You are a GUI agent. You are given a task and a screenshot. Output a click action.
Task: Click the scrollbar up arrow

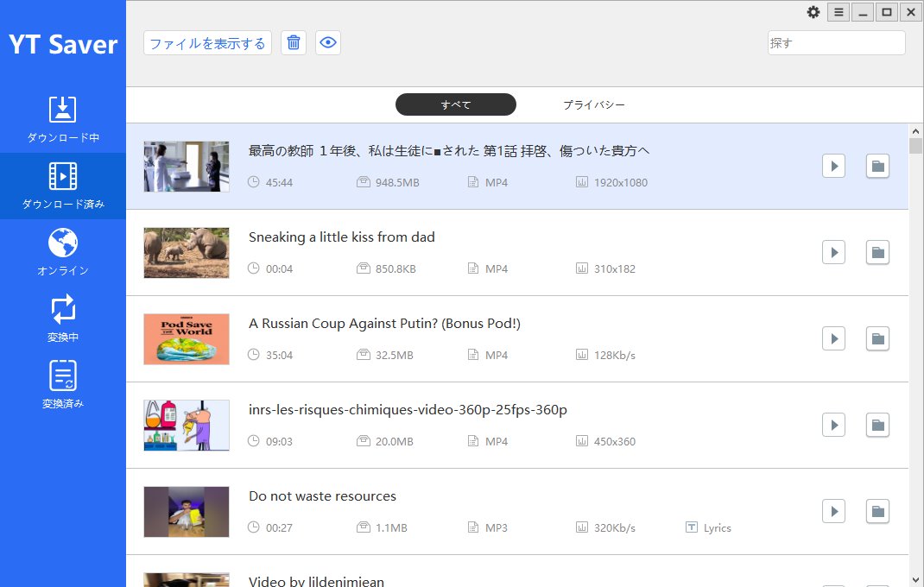click(915, 131)
